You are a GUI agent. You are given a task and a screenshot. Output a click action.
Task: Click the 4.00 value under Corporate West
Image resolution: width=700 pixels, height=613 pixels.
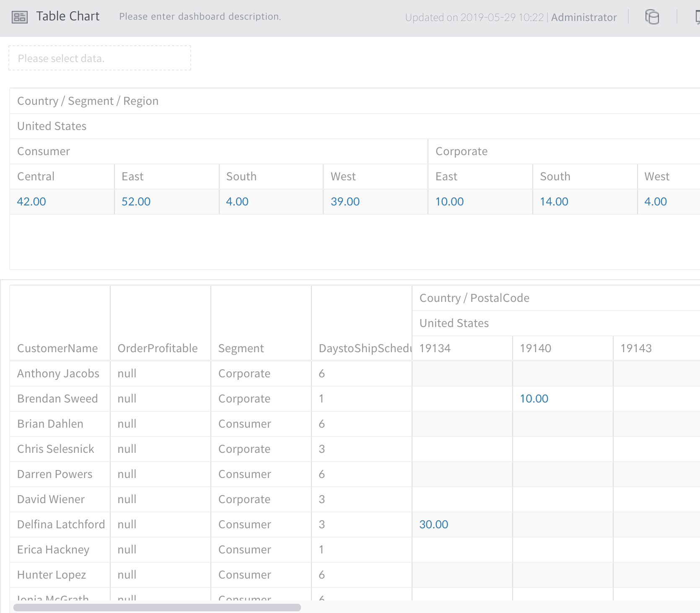656,202
